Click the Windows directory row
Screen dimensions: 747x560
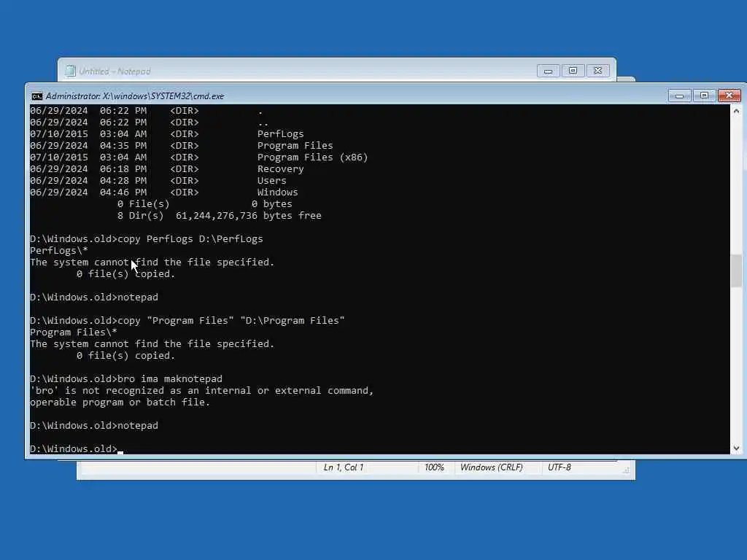(x=164, y=192)
